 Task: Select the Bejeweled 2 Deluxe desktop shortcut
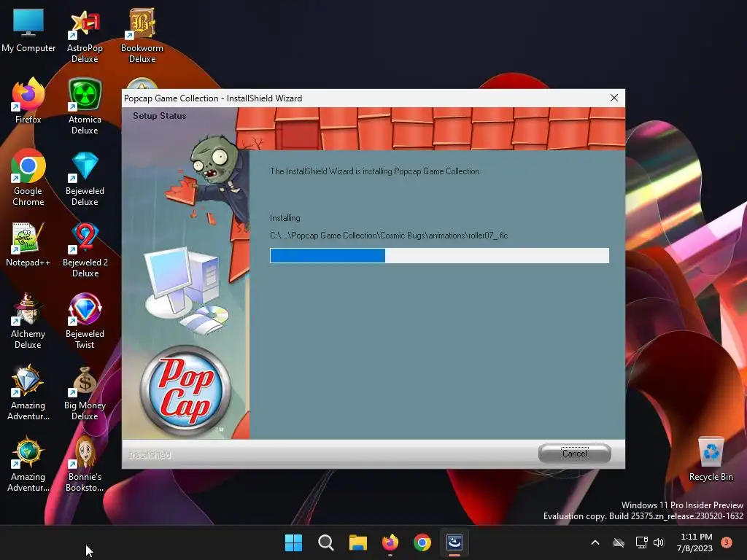(85, 249)
